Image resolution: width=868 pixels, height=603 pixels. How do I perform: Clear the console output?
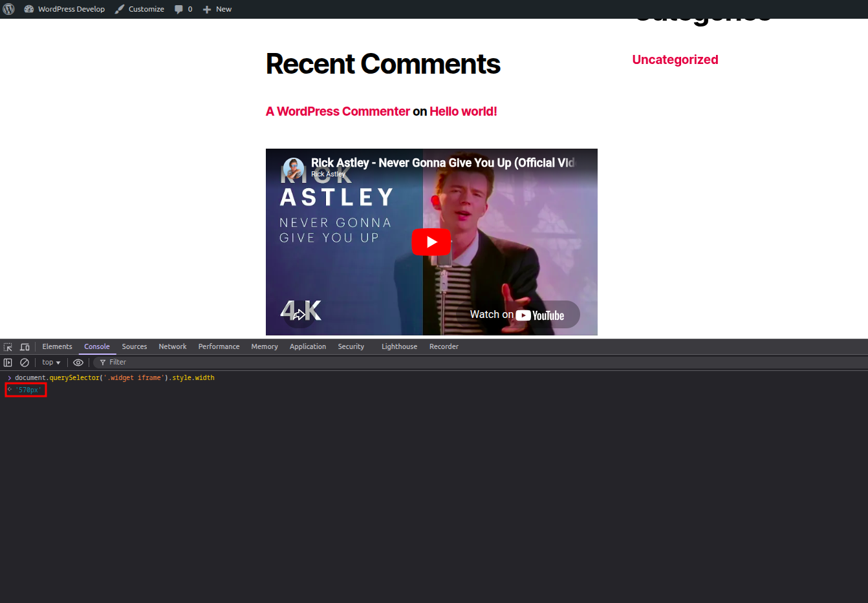(x=25, y=363)
